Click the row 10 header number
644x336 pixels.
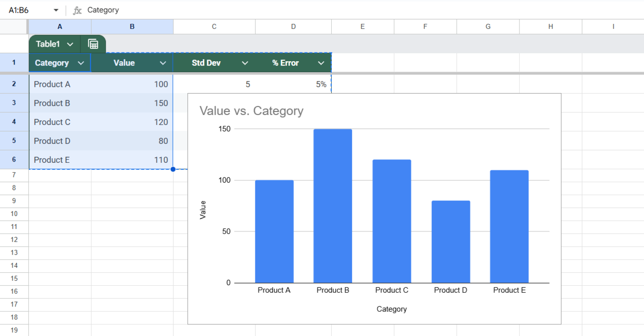point(14,214)
